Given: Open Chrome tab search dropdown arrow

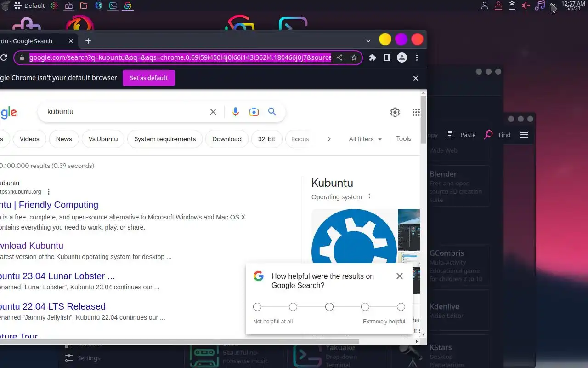Looking at the screenshot, I should coord(368,41).
